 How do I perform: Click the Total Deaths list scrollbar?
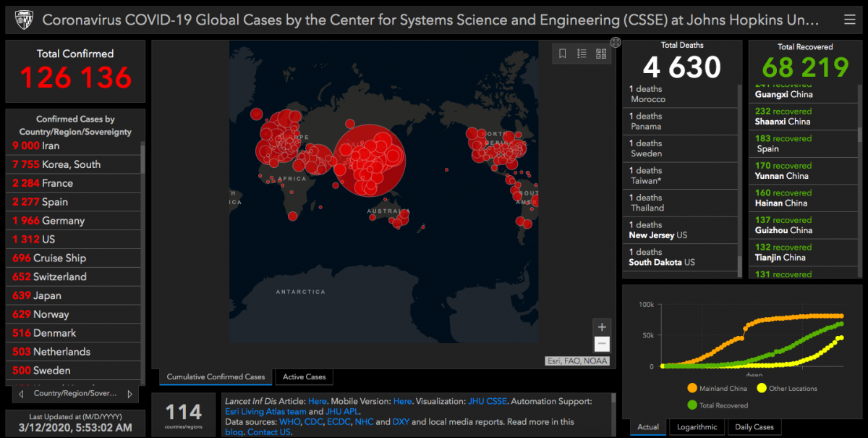(x=739, y=265)
